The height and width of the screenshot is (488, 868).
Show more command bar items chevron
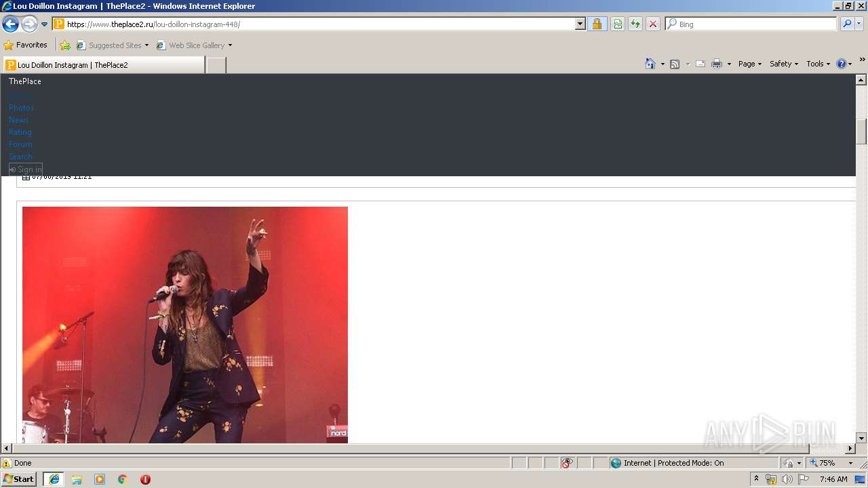click(862, 60)
